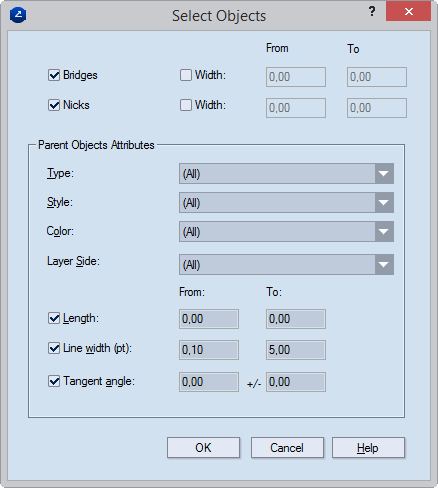
Task: Toggle the Length checkbox
Action: point(54,318)
